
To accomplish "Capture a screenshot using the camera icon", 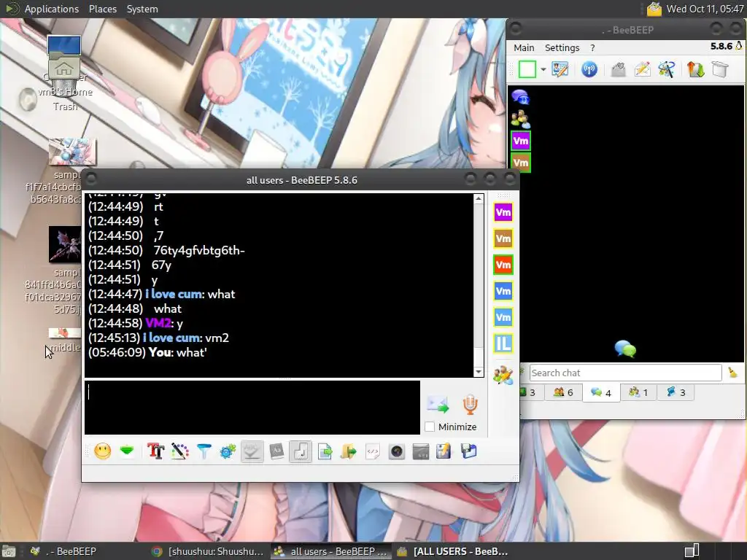I will 396,451.
